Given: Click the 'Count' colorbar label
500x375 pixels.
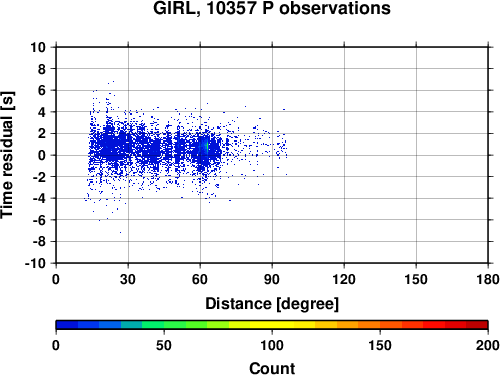Looking at the screenshot, I should (272, 368).
